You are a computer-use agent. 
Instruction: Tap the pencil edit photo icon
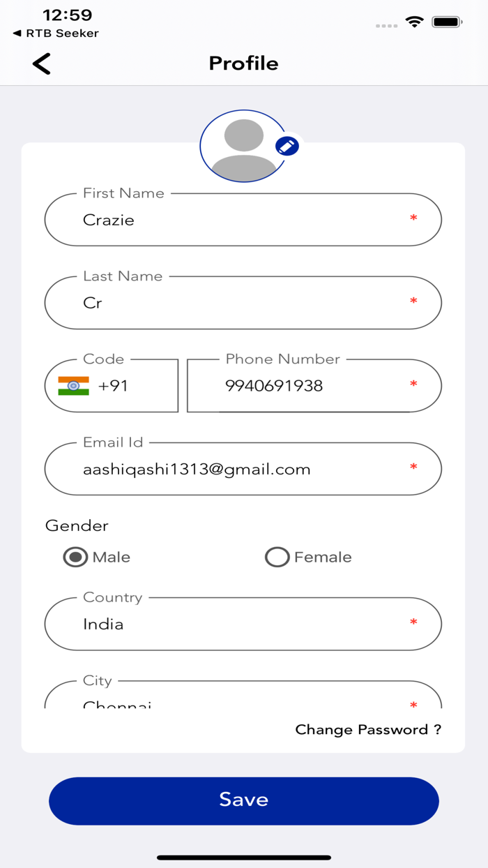tap(287, 146)
